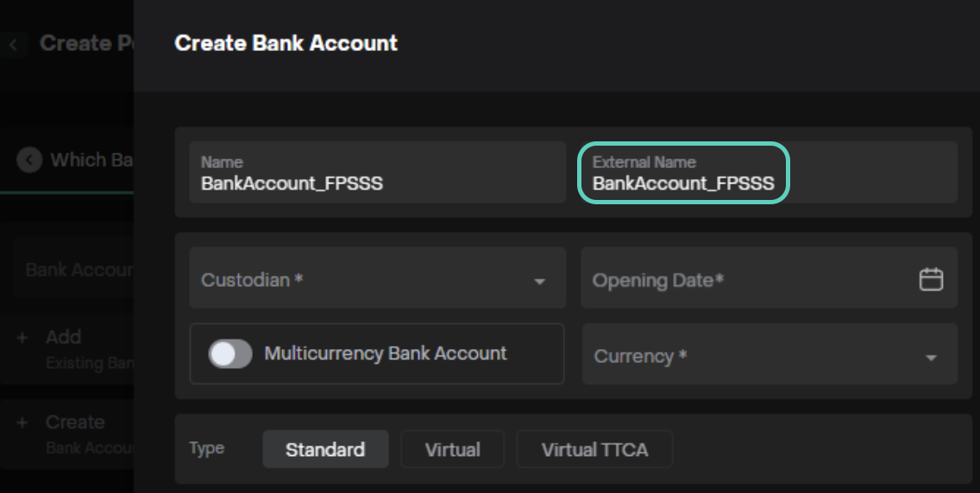Click the Bank Account field in left panel
Viewport: 980px width, 493px height.
tap(78, 270)
